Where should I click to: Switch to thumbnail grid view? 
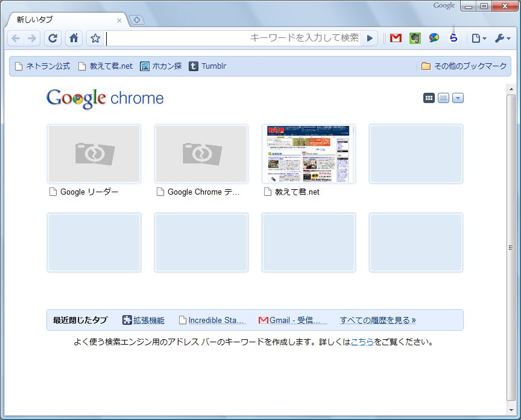(x=429, y=98)
